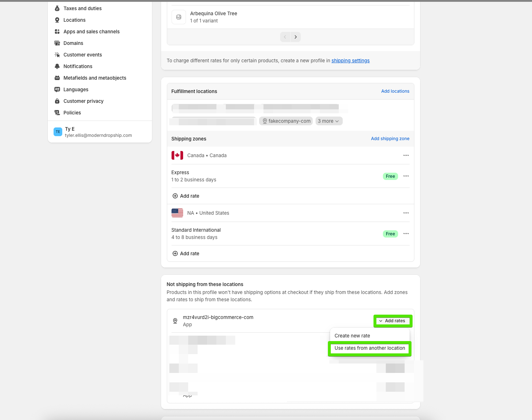Screen dimensions: 532x420
Task: Click the Customer privacy lock icon
Action: tap(57, 101)
